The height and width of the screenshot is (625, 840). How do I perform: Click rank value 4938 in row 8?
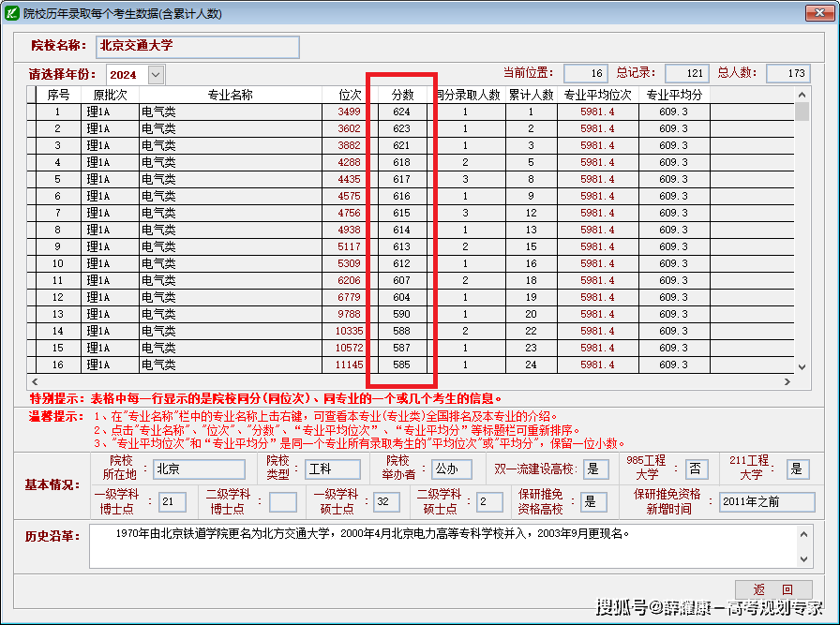(349, 230)
